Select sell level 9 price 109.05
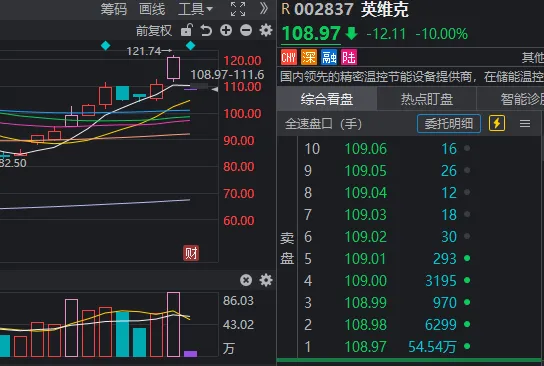Screen dimensions: 544x366 tap(366, 171)
